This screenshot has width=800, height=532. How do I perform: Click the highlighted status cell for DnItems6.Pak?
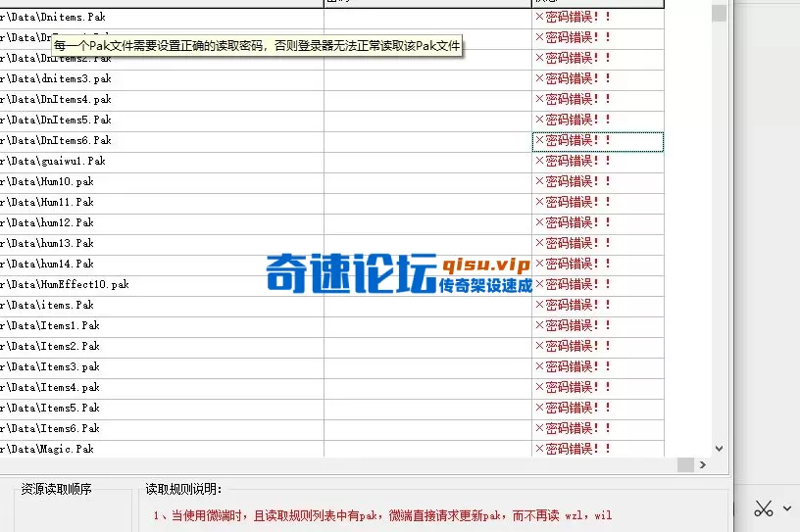(x=597, y=141)
